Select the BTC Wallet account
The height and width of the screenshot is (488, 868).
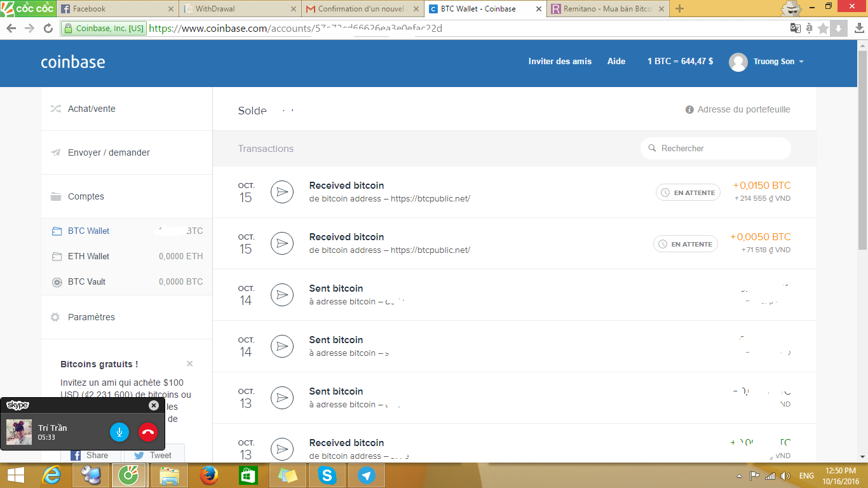pos(126,231)
